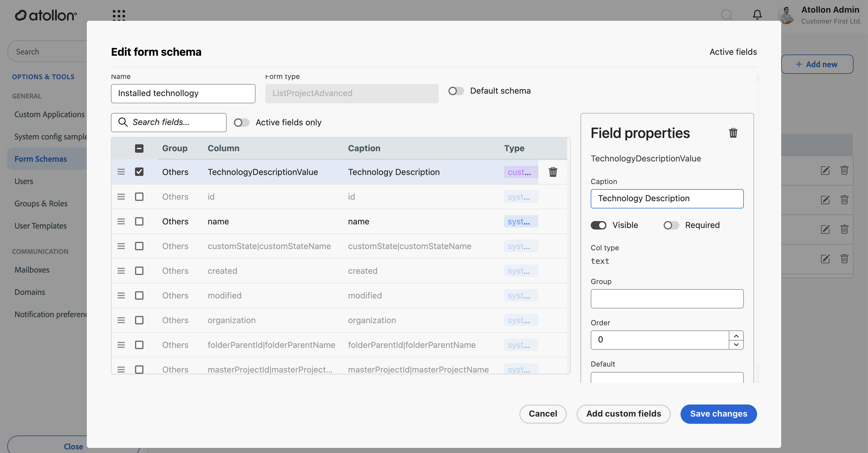The width and height of the screenshot is (868, 453).
Task: Select the customState|customStateName column cell
Action: pos(269,246)
